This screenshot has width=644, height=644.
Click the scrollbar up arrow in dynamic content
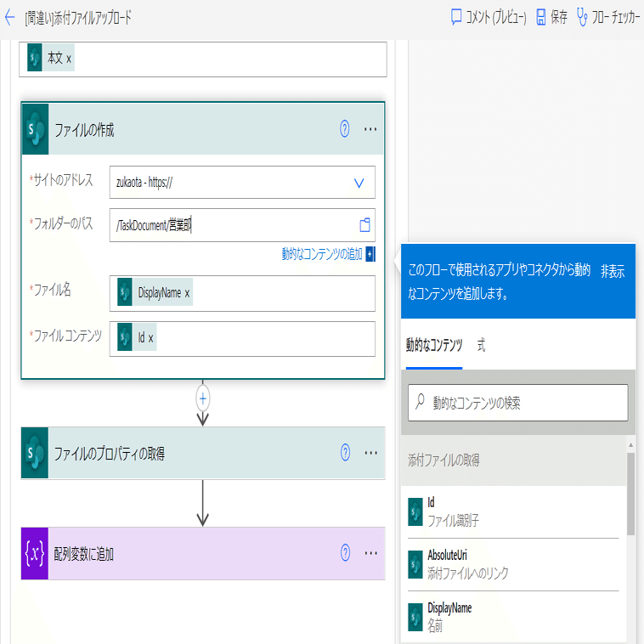(x=630, y=445)
